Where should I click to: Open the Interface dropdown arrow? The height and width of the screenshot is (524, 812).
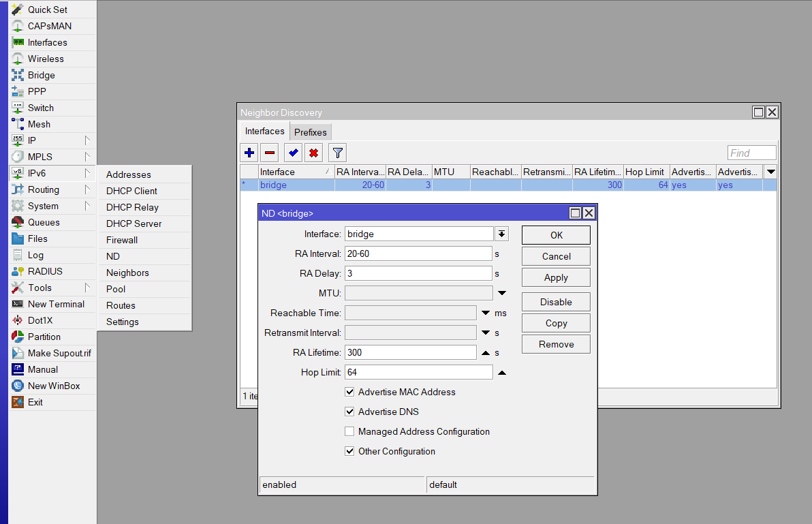pos(502,234)
